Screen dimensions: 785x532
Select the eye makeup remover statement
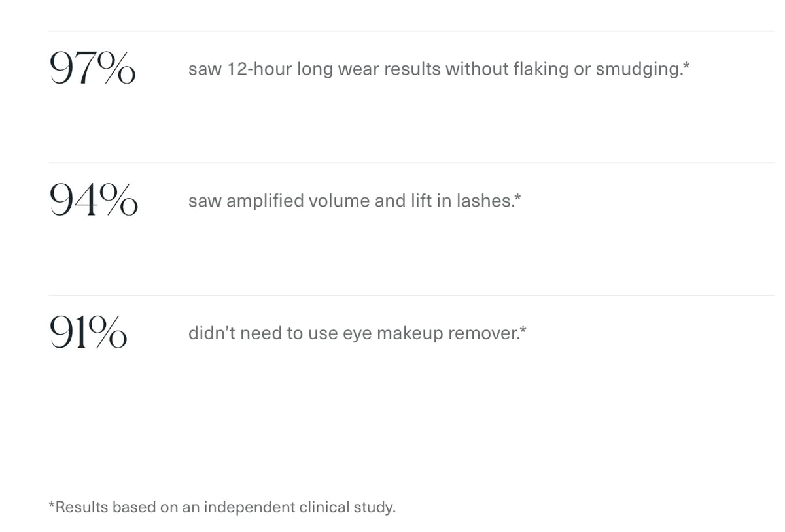357,333
